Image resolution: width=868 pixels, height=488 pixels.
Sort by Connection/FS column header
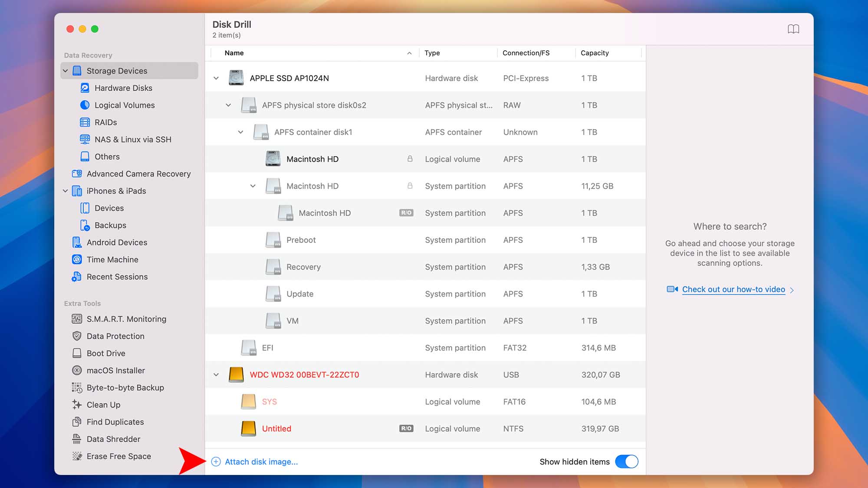(536, 53)
